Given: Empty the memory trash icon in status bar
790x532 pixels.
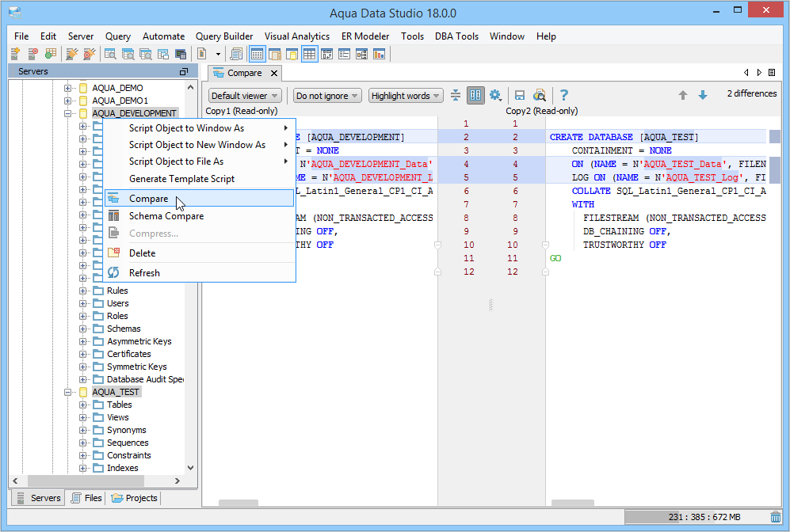Looking at the screenshot, I should [x=775, y=517].
